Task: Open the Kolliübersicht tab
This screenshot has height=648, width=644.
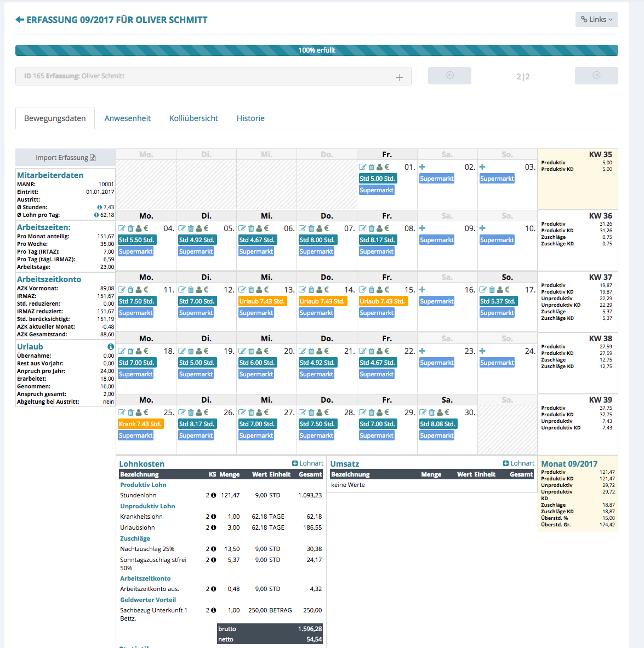Action: click(193, 118)
